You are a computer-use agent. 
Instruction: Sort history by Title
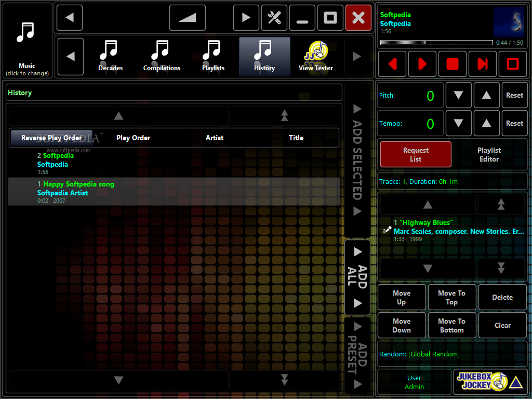[296, 138]
